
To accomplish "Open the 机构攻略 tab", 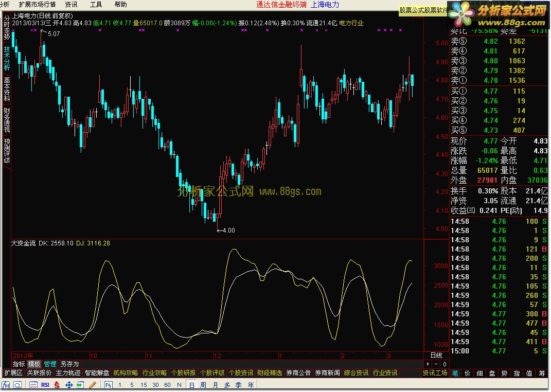I will [126, 373].
